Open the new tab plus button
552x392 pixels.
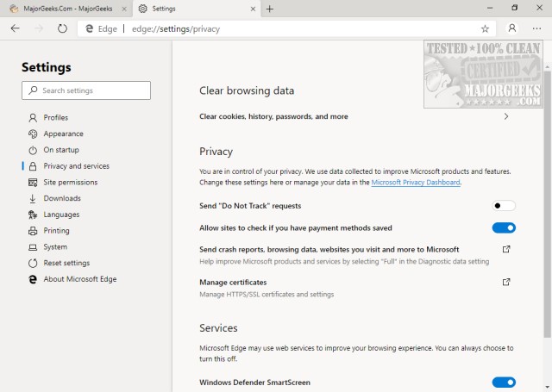click(270, 9)
